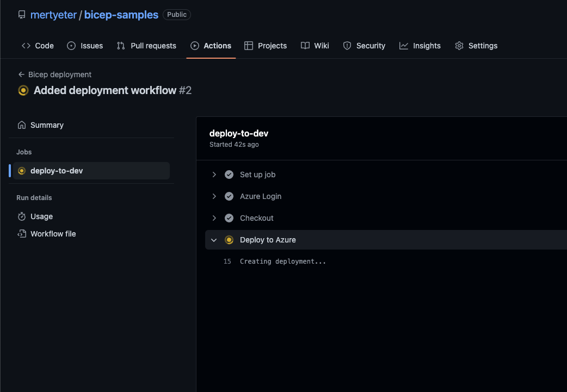Click log line number 15
This screenshot has width=567, height=392.
(x=227, y=261)
